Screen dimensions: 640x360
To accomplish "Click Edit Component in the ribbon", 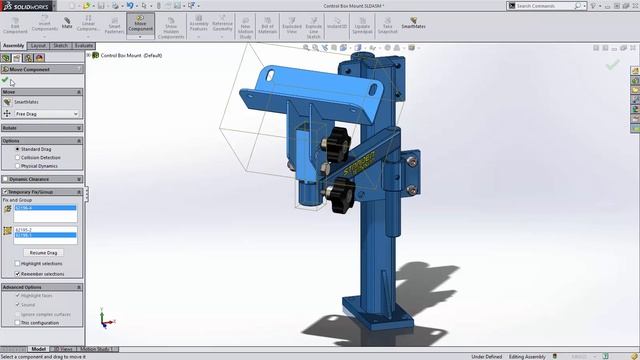I will (x=15, y=25).
